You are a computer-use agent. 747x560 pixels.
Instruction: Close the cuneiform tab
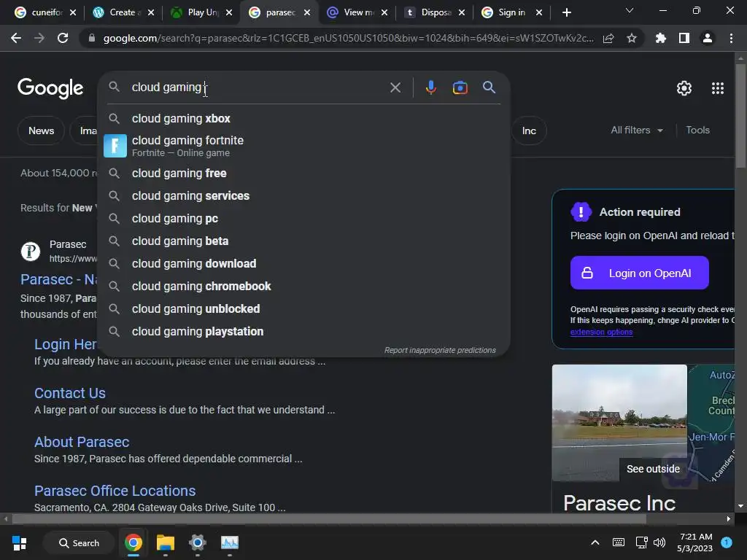(x=73, y=12)
